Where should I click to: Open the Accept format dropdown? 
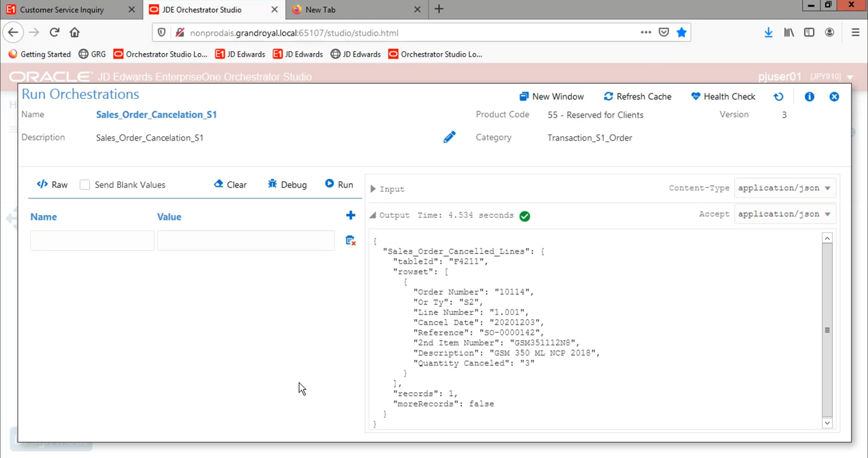(x=784, y=214)
